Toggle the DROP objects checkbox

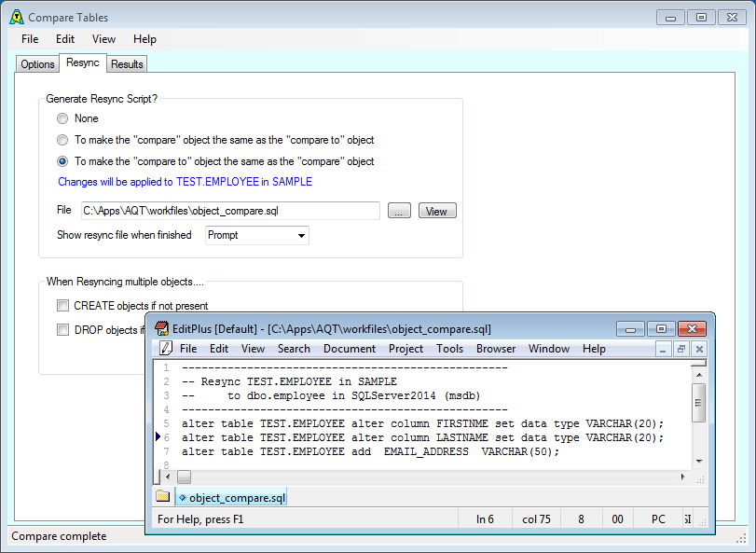tap(62, 329)
